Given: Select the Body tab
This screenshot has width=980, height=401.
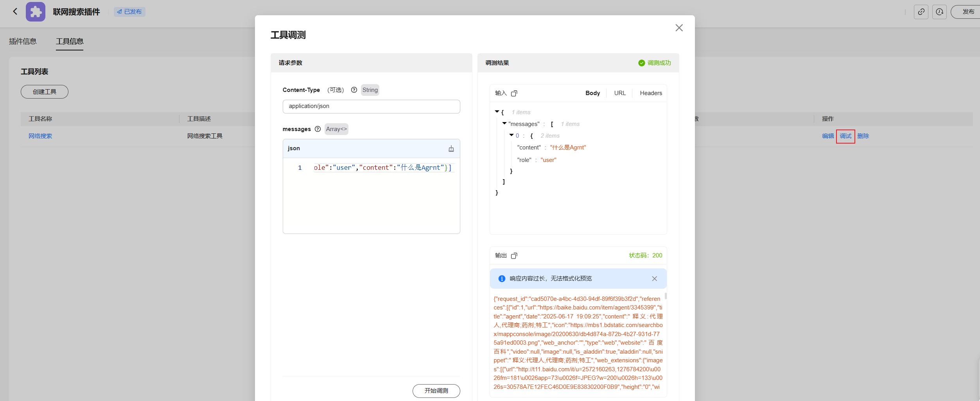Looking at the screenshot, I should point(592,93).
